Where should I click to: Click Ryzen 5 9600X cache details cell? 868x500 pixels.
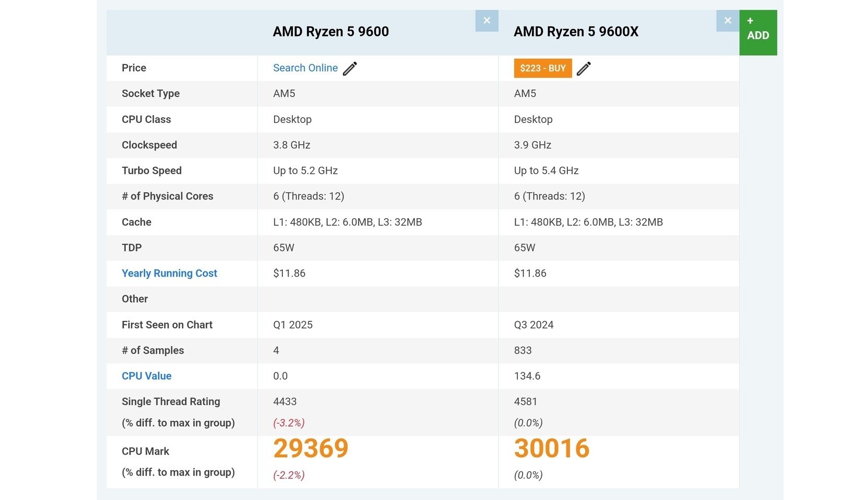pyautogui.click(x=588, y=222)
